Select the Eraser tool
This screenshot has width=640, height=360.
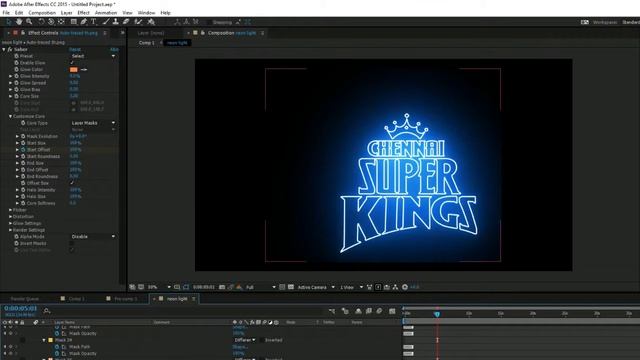[x=126, y=22]
